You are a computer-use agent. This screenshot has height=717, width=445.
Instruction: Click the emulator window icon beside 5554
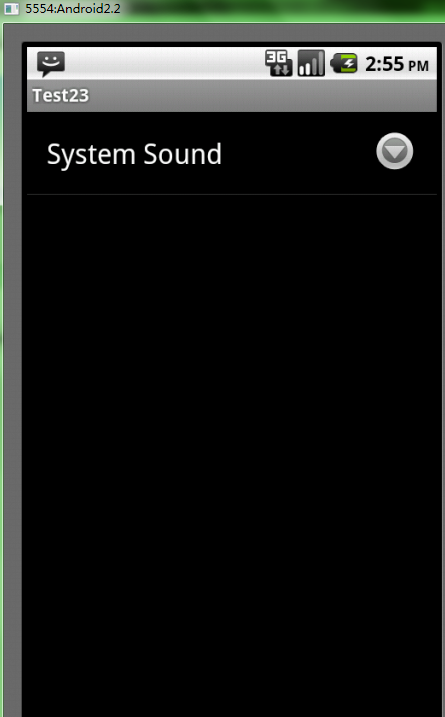click(11, 8)
